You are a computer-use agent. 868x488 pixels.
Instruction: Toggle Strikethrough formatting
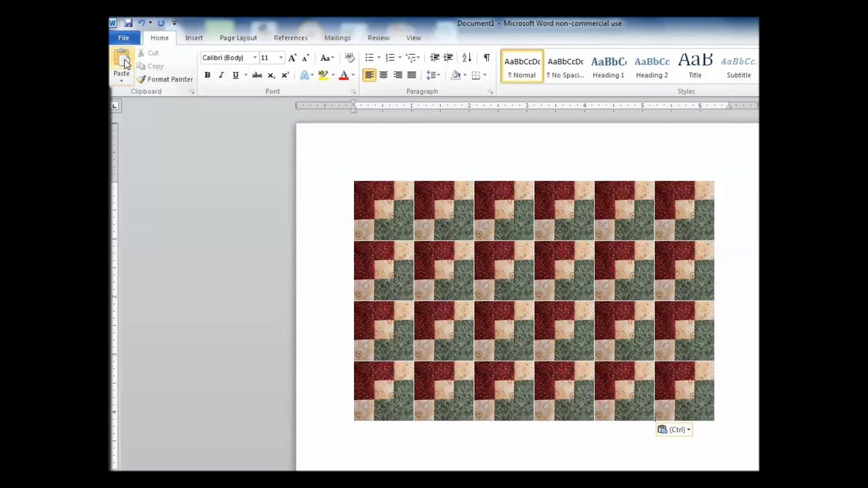257,75
